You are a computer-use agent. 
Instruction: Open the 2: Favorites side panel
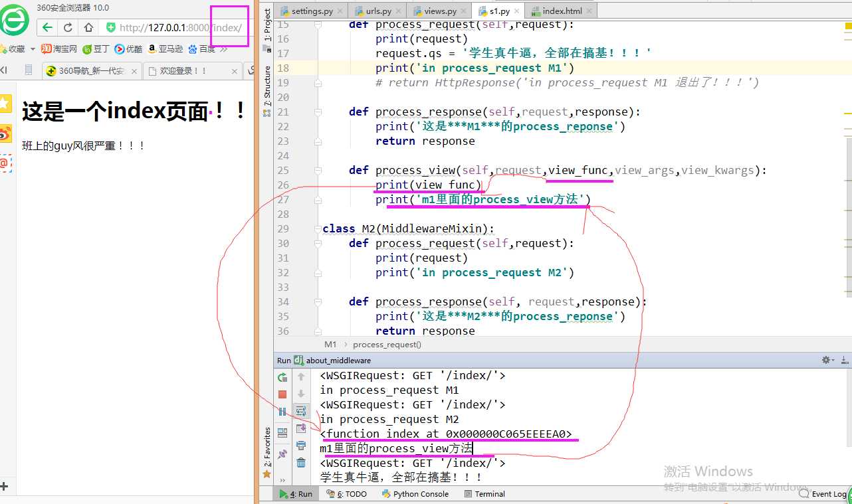[x=267, y=452]
